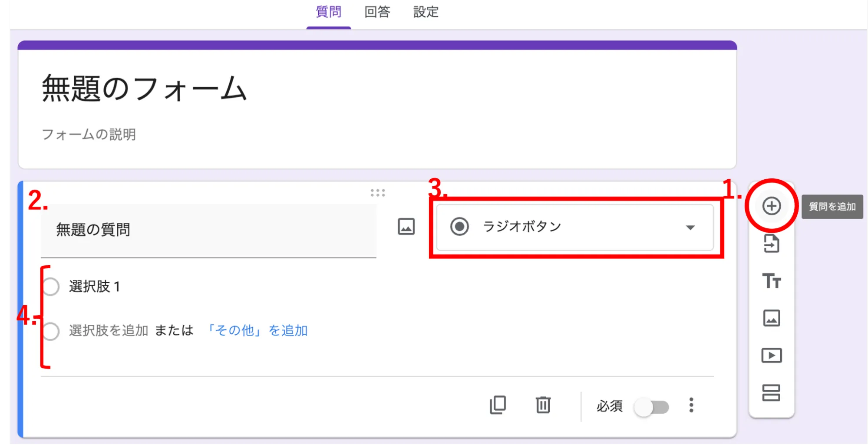868x445 pixels.
Task: Click 選択肢を追加 to add option
Action: (x=109, y=330)
